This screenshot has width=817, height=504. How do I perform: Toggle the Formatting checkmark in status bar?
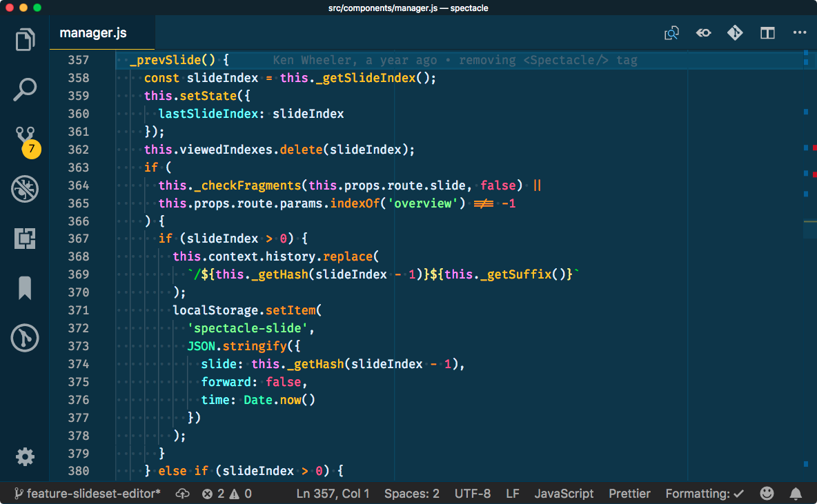pyautogui.click(x=704, y=494)
